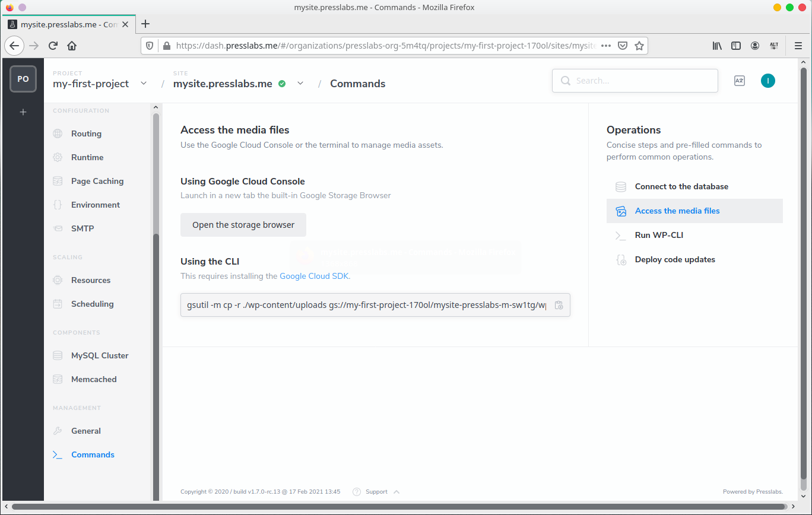Click the tracking protection shield icon
812x515 pixels.
pos(150,46)
